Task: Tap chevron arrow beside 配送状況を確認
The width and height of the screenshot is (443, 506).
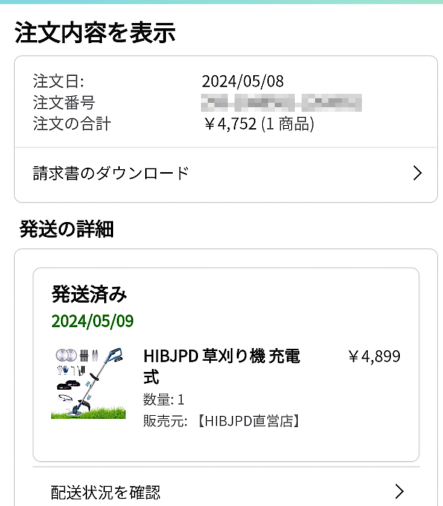Action: (x=399, y=491)
